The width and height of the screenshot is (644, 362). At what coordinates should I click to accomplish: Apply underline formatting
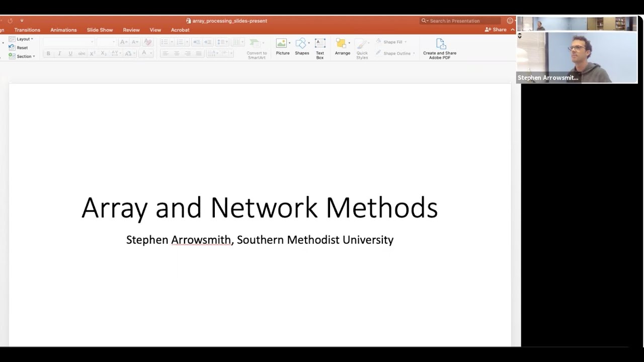point(70,53)
